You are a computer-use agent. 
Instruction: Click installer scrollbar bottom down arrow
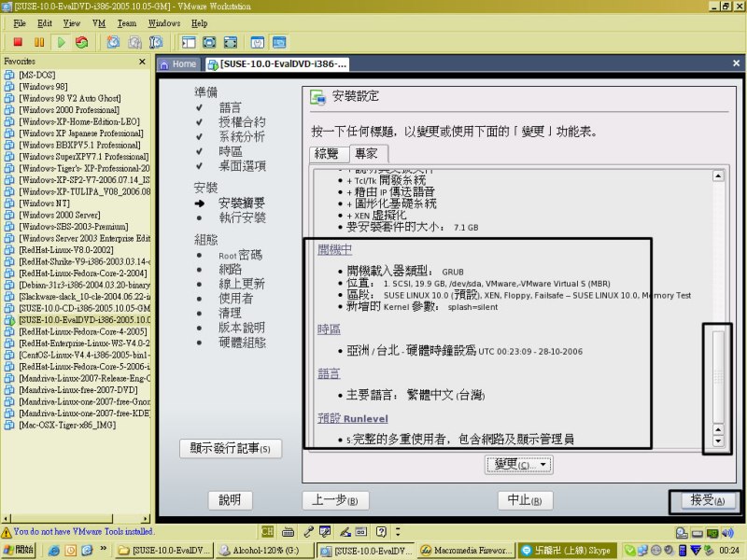pos(718,441)
